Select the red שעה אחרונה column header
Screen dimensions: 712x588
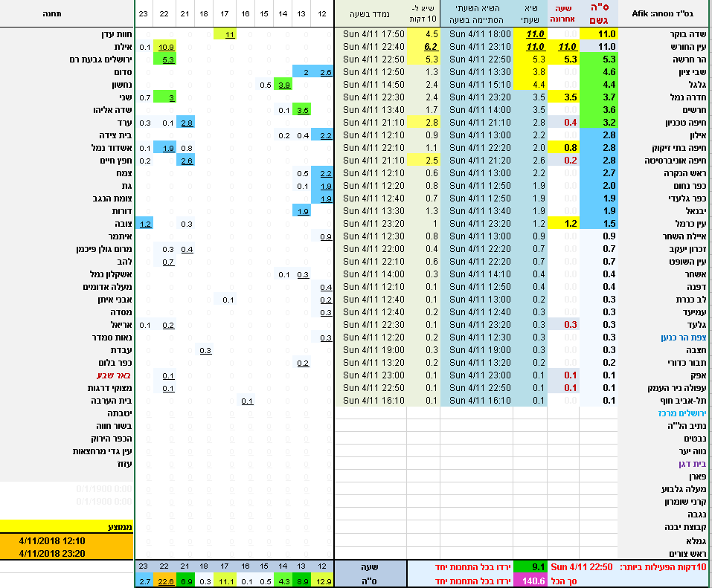(563, 13)
